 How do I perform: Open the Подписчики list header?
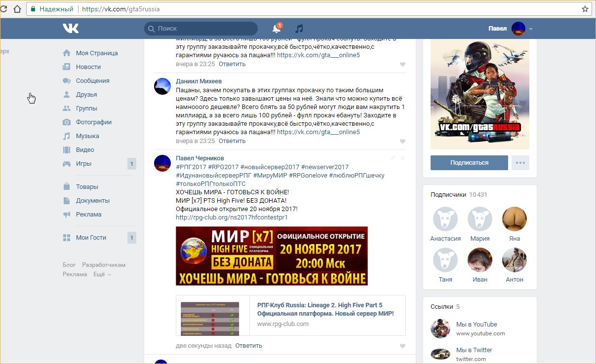(x=459, y=195)
